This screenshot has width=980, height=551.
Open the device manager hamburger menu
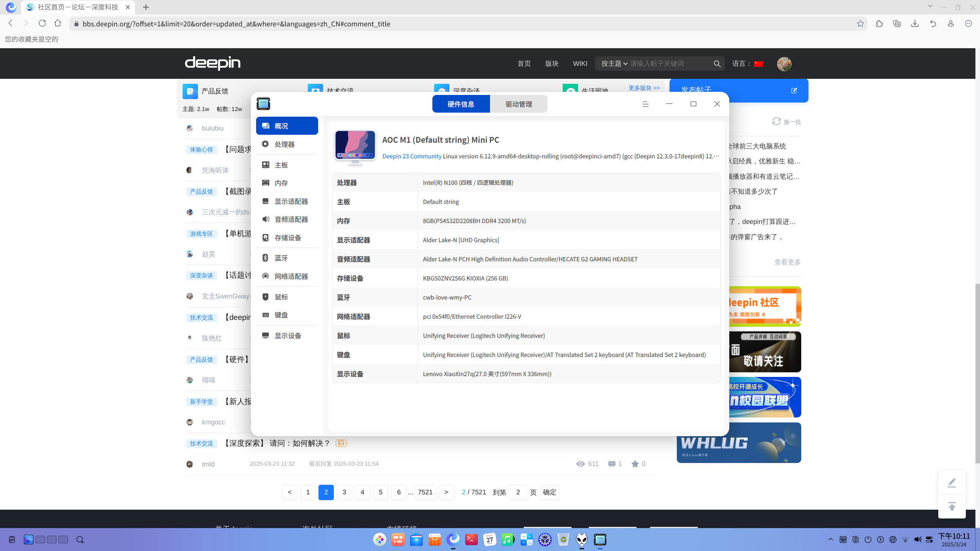[x=645, y=104]
